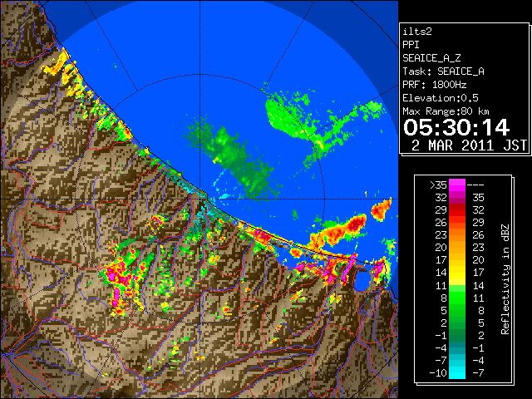Click the PRF: 1800Hz value
Image resolution: width=532 pixels, height=399 pixels.
click(435, 85)
